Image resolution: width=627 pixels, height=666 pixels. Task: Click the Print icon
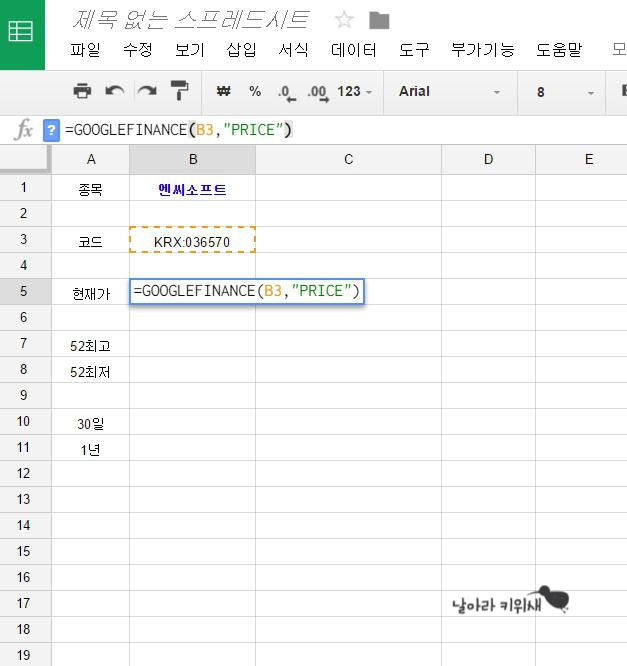82,91
